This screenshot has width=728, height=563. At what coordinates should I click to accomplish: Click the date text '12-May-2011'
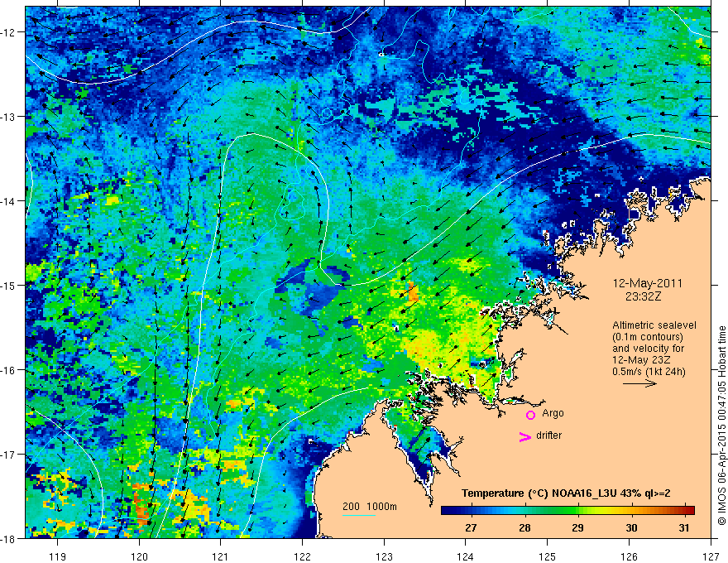pos(647,283)
